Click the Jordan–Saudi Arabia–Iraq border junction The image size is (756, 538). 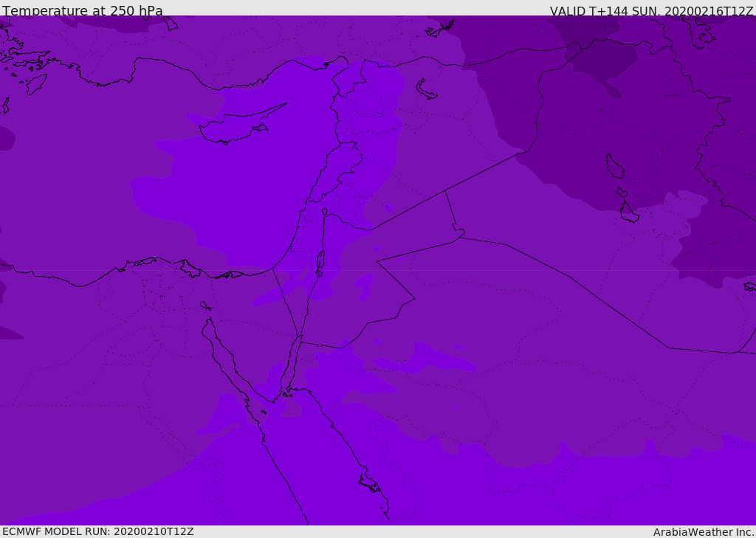point(459,237)
